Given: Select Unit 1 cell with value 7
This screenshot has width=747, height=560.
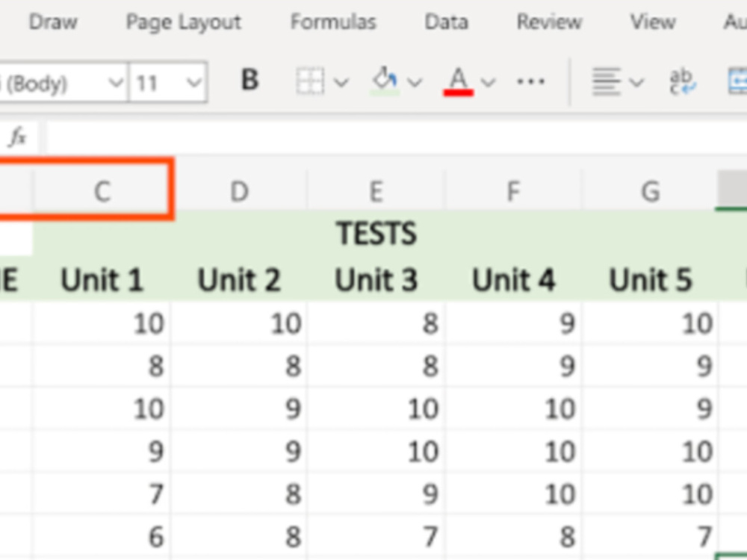Looking at the screenshot, I should pos(102,494).
